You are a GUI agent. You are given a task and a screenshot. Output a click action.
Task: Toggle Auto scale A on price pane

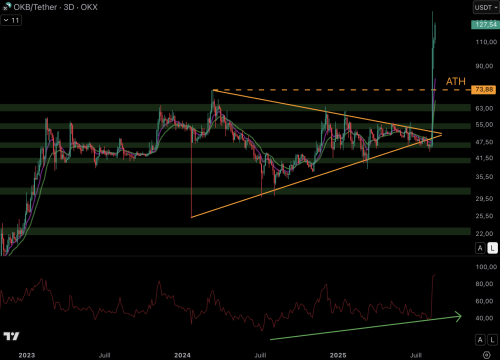click(480, 248)
